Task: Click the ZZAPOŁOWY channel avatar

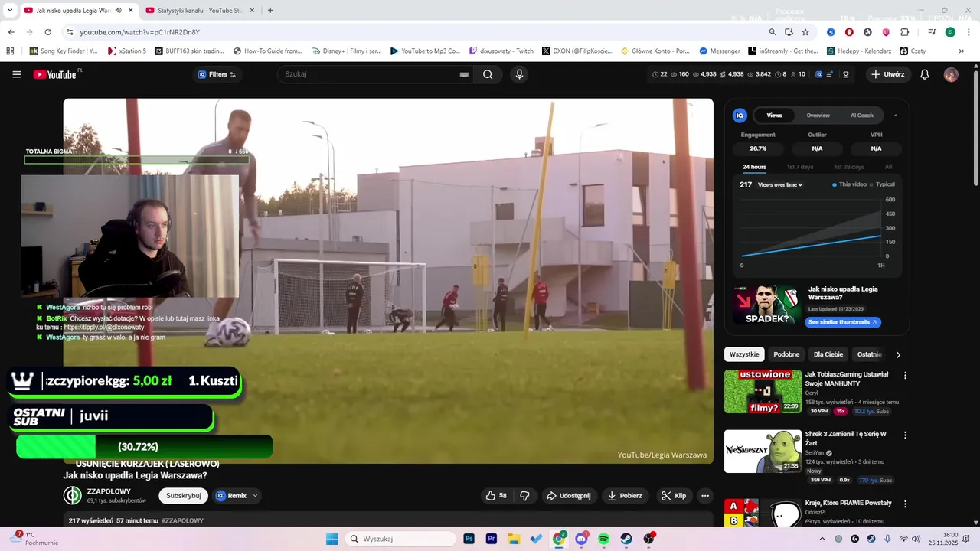Action: [x=72, y=495]
